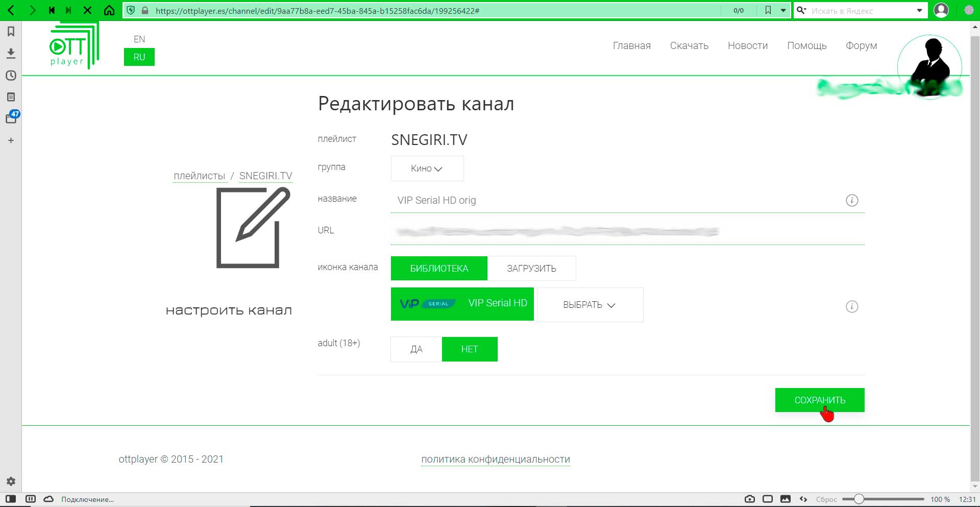Open the browser profile avatar icon

(x=941, y=10)
